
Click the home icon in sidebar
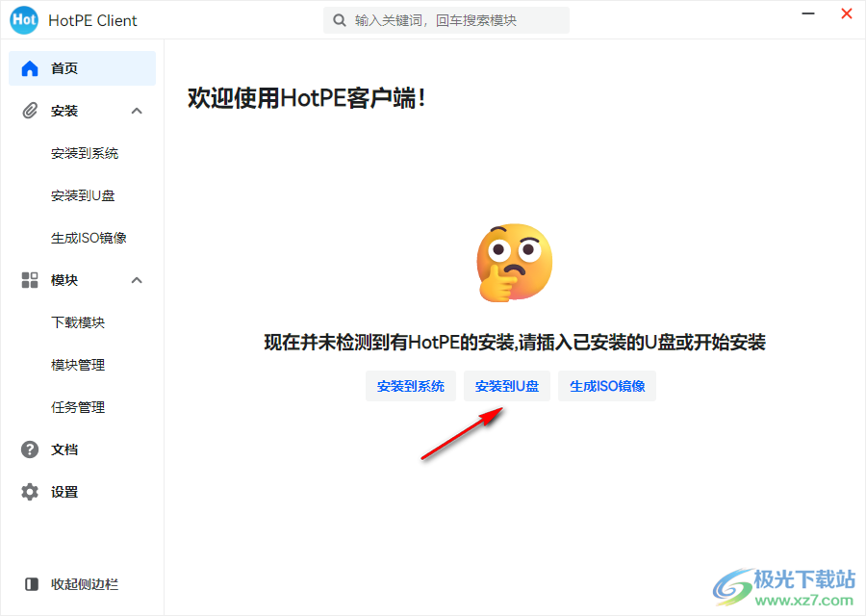(30, 68)
